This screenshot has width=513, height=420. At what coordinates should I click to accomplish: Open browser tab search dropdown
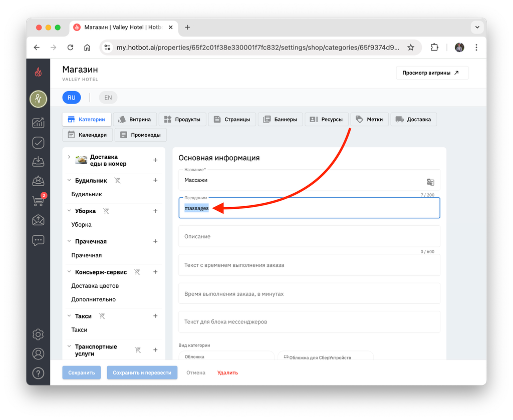tap(477, 27)
